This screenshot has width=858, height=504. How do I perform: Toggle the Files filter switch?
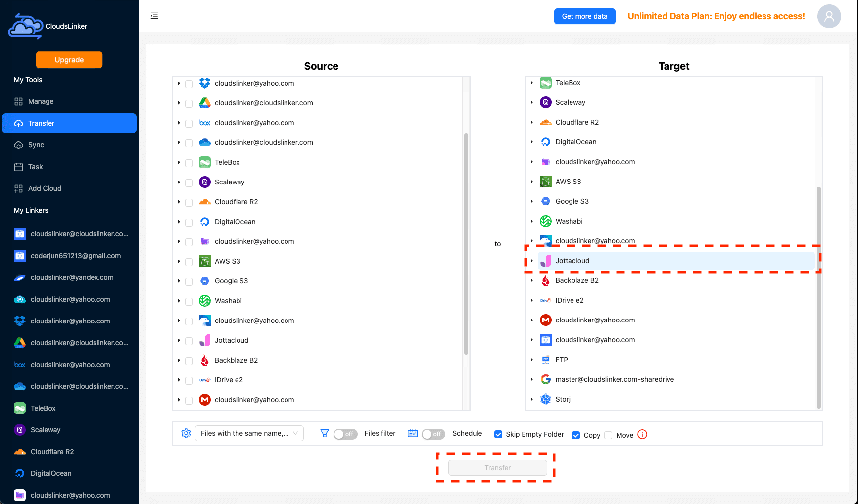pyautogui.click(x=345, y=434)
